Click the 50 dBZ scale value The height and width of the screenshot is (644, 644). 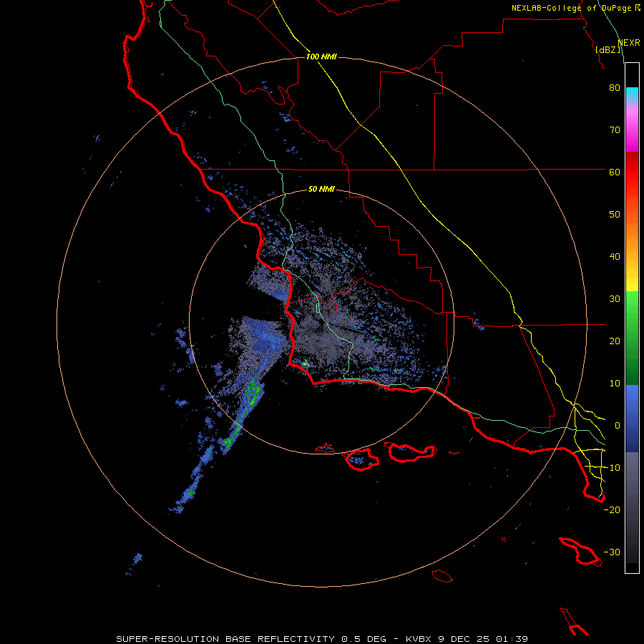click(x=615, y=215)
